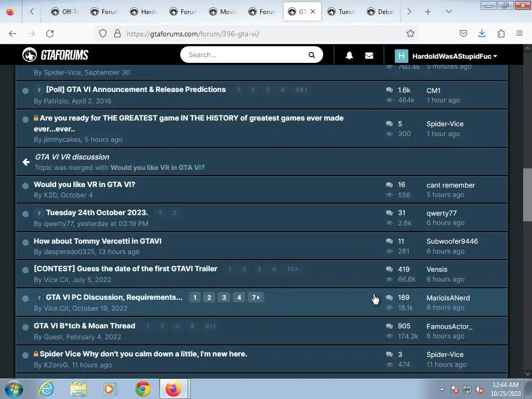The image size is (532, 399).
Task: Go to page 2 of PC Discussion topic
Action: (209, 298)
